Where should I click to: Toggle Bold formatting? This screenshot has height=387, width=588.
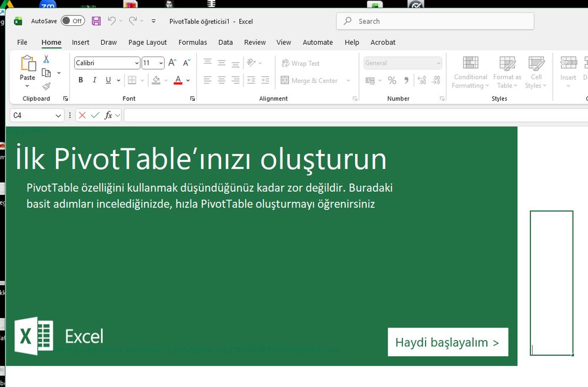pyautogui.click(x=81, y=81)
